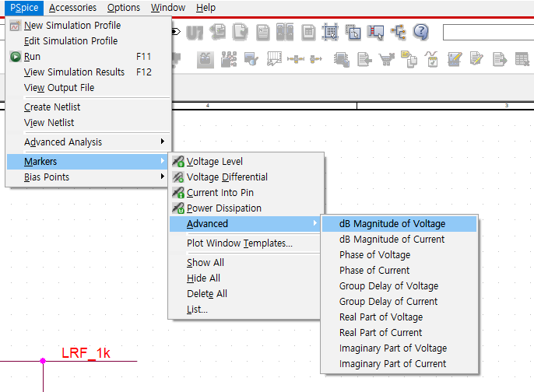Select Group Delay of Voltage
Screen dimensions: 534x392
tap(399, 286)
